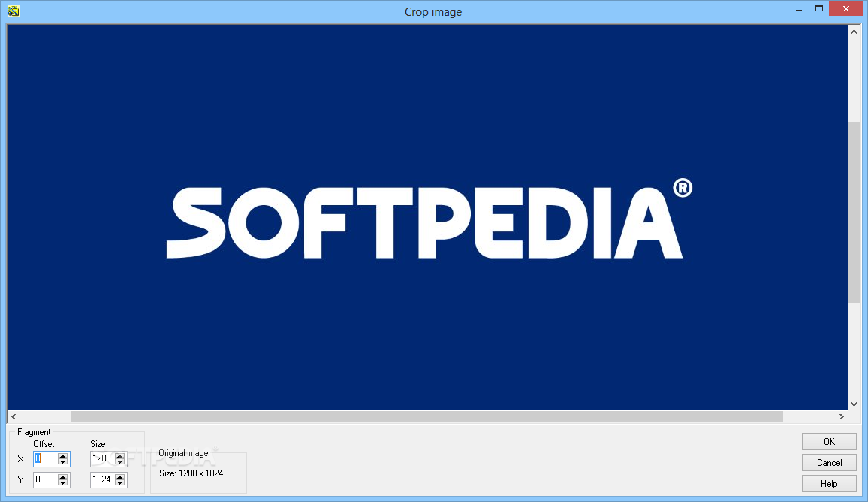Decrease the Y offset with down spinner
The width and height of the screenshot is (868, 502).
pyautogui.click(x=62, y=482)
